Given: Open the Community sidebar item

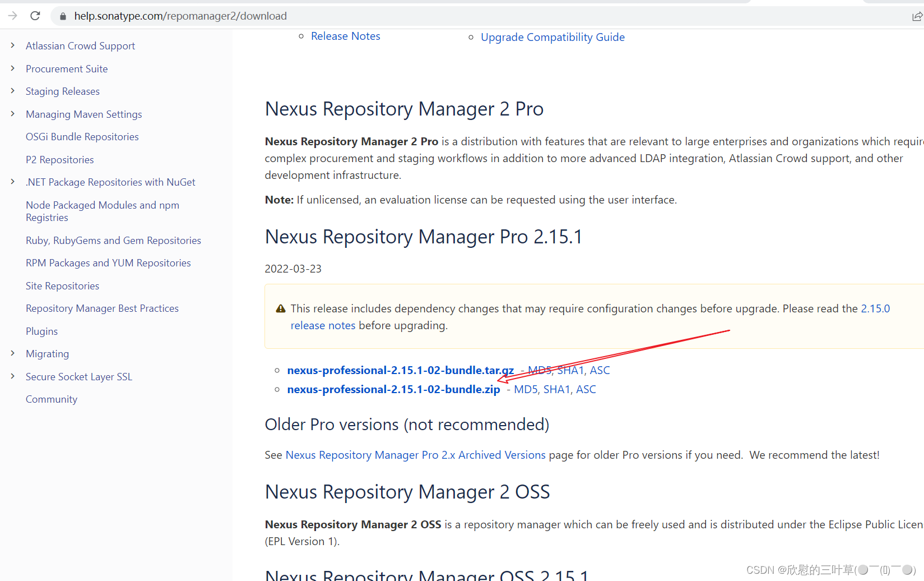Looking at the screenshot, I should (x=52, y=399).
